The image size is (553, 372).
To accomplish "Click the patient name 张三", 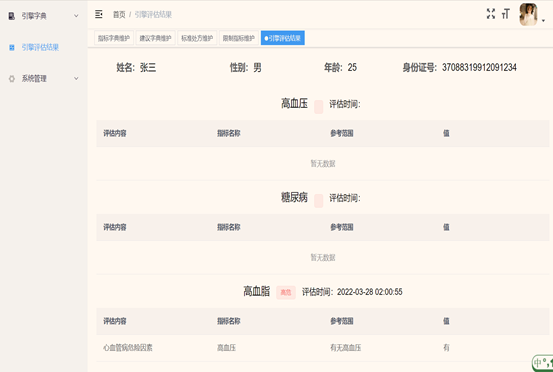I will tap(148, 67).
